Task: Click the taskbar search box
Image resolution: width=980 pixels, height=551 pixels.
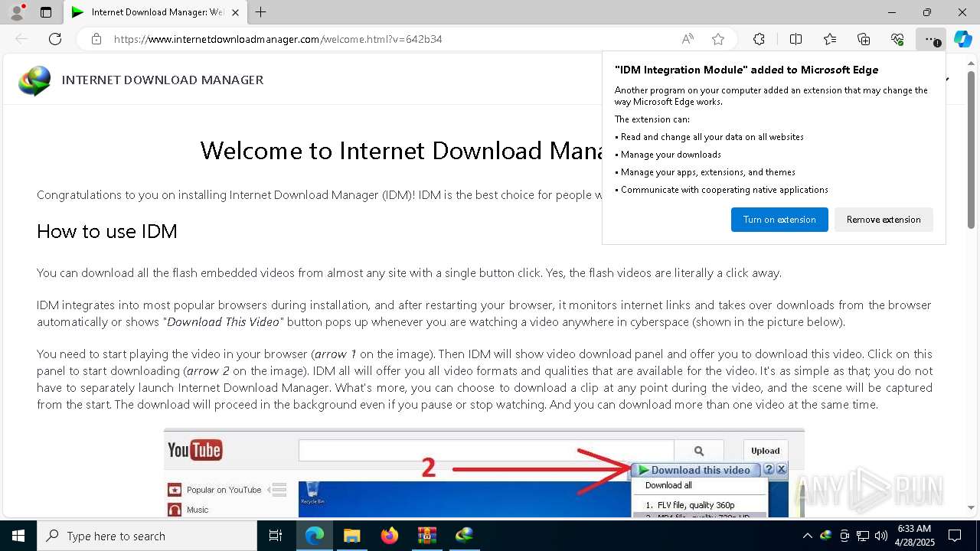Action: point(147,536)
